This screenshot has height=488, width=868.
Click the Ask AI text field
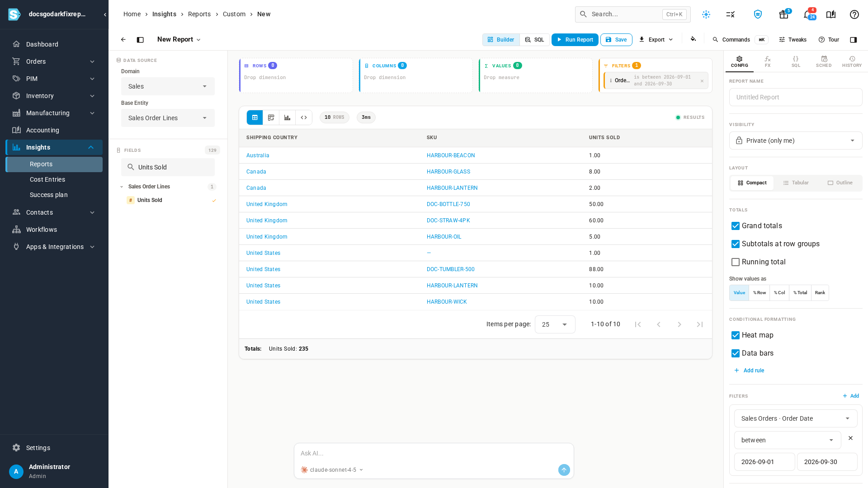[x=434, y=453]
